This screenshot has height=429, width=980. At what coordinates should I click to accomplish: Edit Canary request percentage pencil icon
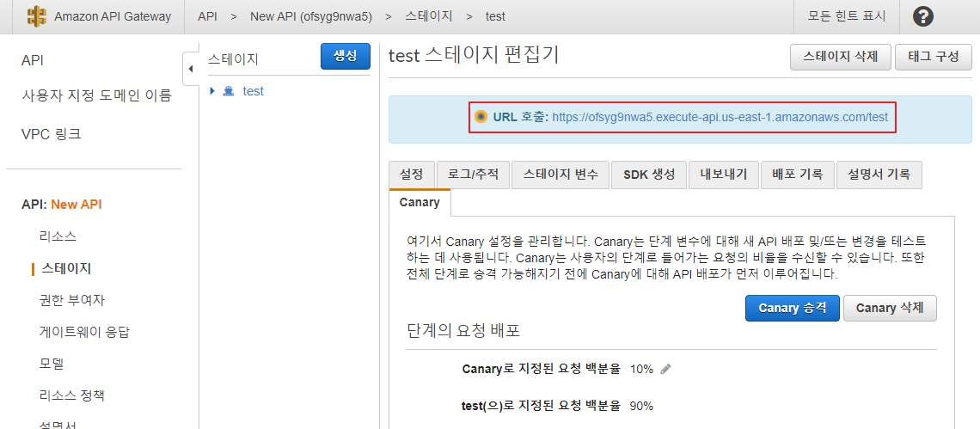coord(666,369)
